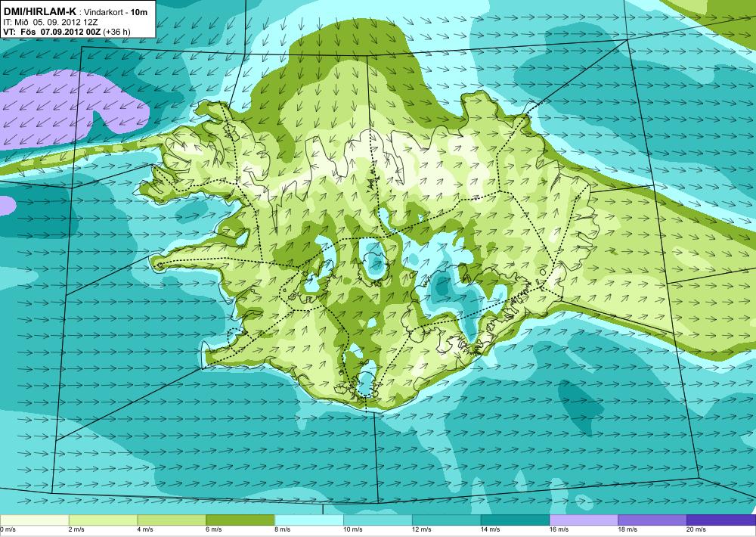Viewport: 756px width, 537px height.
Task: Select the light yellow-green 2–4 m/s swatch
Action: pos(103,520)
